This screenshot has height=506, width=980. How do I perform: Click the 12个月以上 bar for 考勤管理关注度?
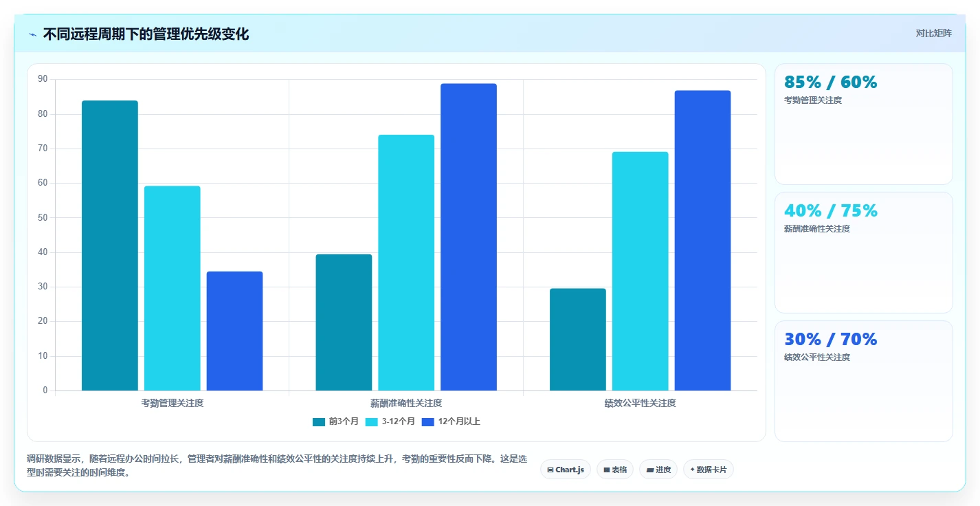tap(234, 331)
